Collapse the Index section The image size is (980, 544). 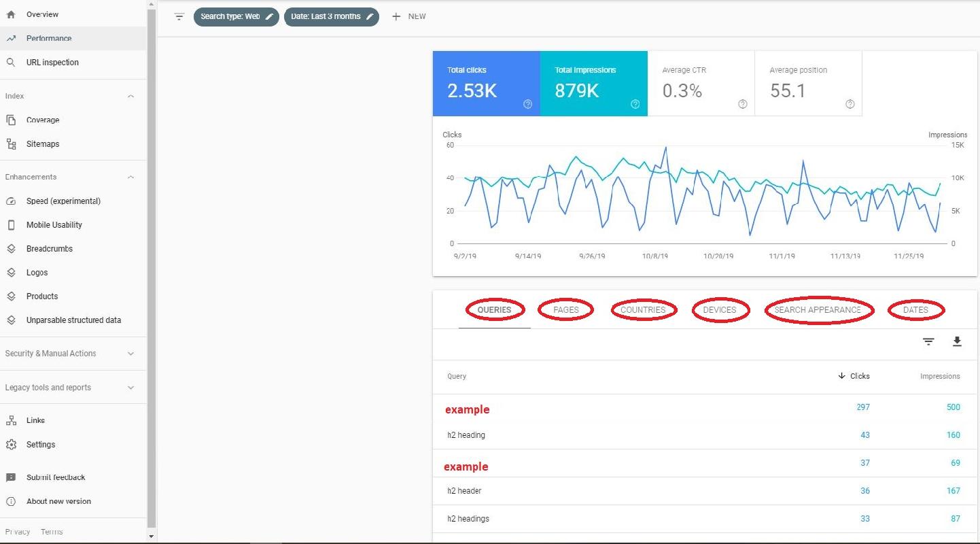[130, 97]
